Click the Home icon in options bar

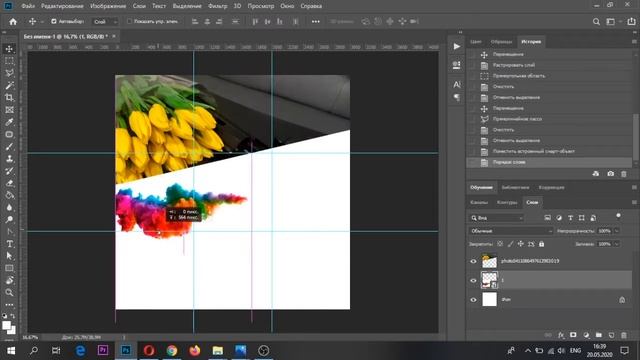pos(13,22)
